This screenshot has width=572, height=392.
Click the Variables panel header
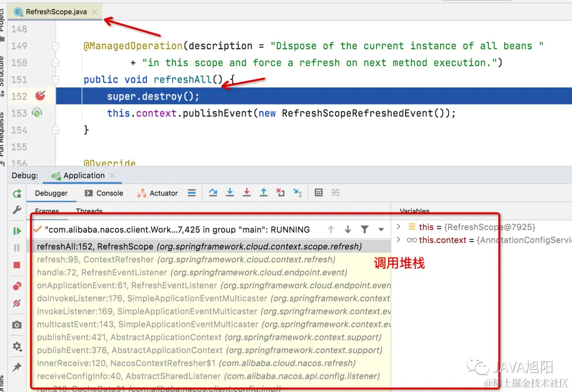[x=414, y=211]
